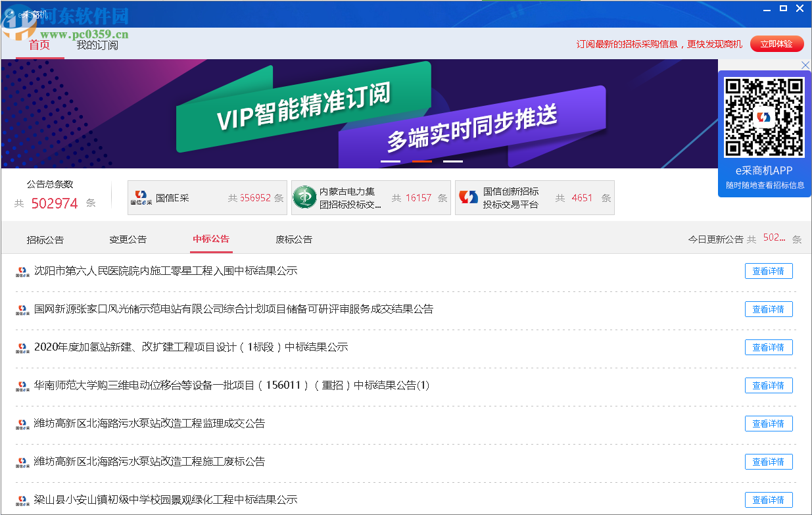Open 潍坊高新区污水泵站施工废标公告
This screenshot has height=515, width=812.
149,461
